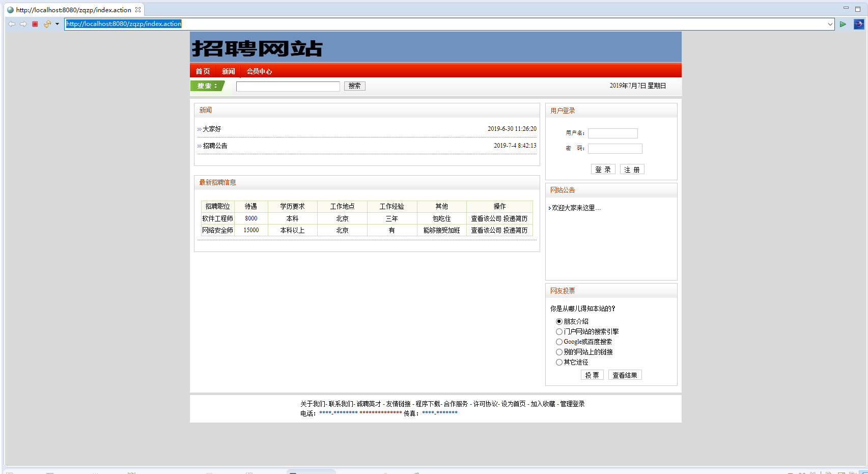Choose Google或百度搜索 in the poll

559,342
